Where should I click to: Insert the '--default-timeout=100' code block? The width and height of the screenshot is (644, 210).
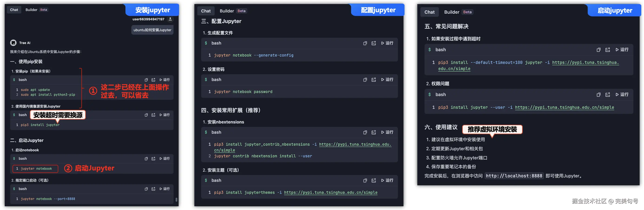pos(608,50)
